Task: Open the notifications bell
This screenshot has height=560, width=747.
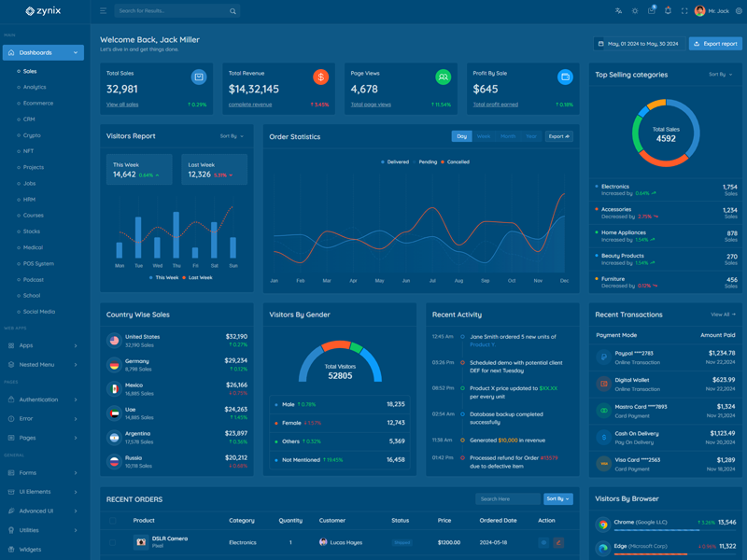Action: coord(668,11)
